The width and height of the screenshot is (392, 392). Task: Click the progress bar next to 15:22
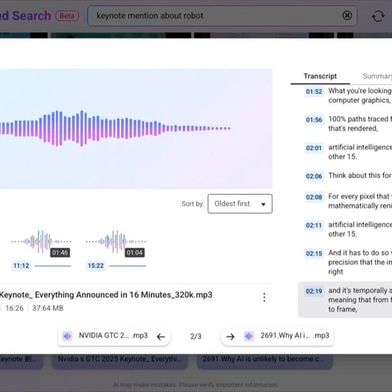tap(127, 266)
